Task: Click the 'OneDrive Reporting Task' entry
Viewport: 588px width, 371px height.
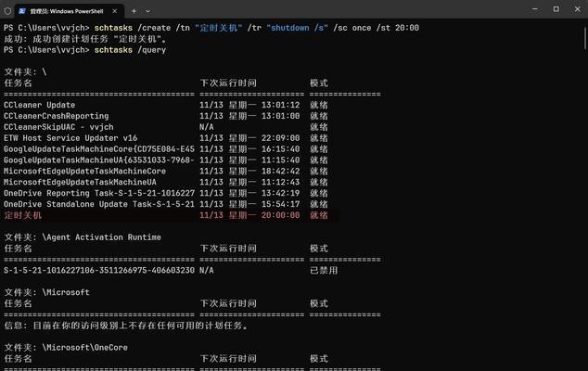Action: pyautogui.click(x=99, y=193)
